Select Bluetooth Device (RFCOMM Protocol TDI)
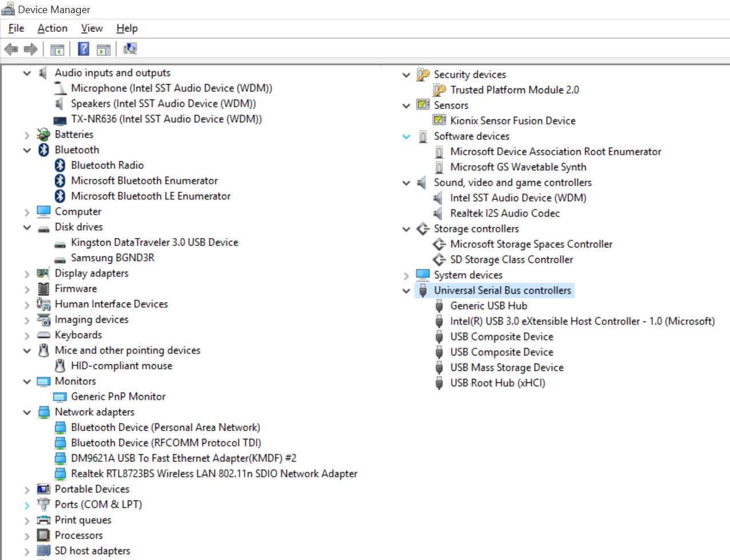 pyautogui.click(x=166, y=442)
